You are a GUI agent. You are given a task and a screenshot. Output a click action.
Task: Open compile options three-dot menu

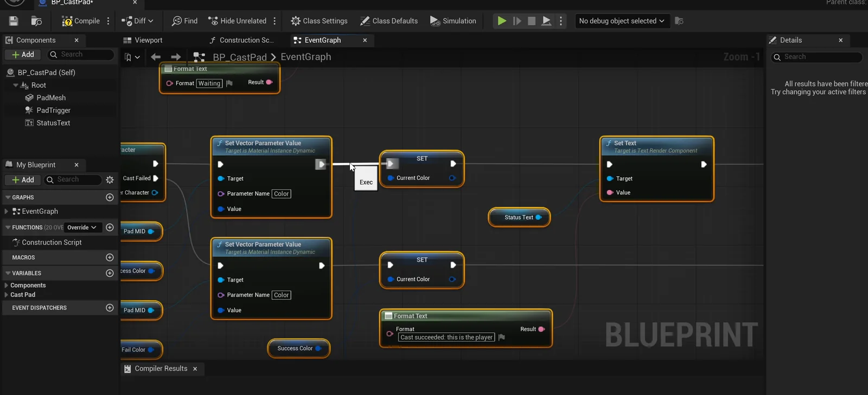pos(108,21)
